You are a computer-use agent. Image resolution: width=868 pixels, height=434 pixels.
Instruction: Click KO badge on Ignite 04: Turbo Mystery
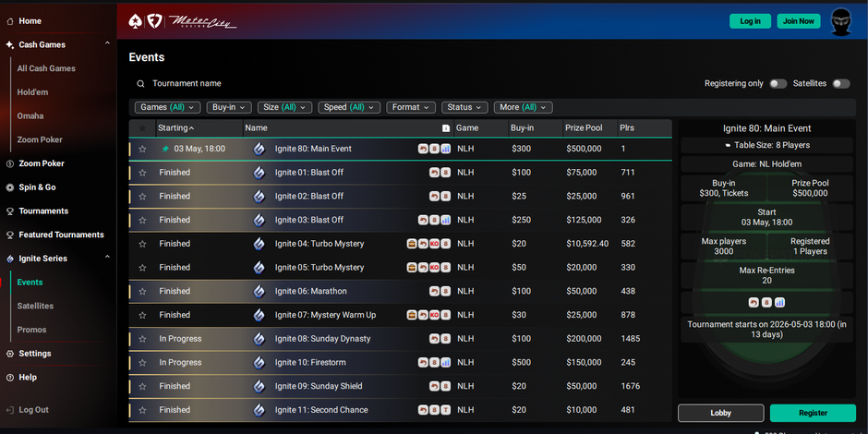(434, 244)
